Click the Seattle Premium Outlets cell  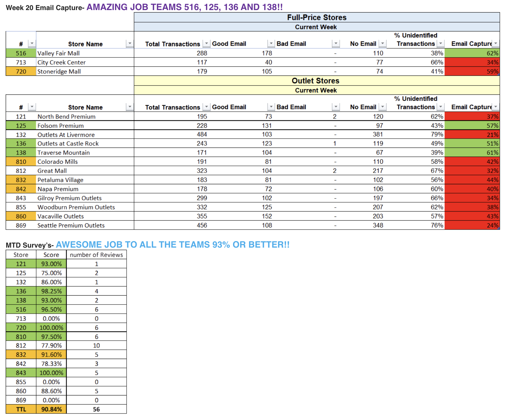[85, 225]
